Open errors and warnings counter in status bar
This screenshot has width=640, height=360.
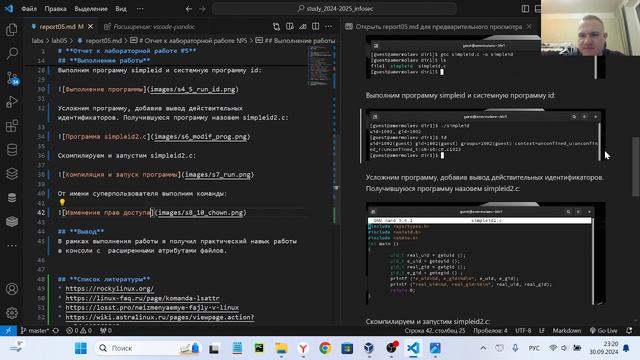tap(79, 331)
